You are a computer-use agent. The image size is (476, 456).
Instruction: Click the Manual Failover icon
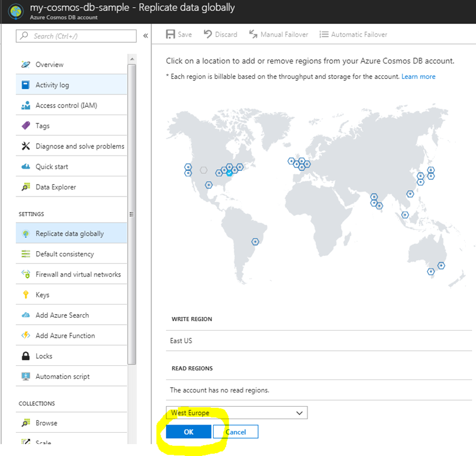point(253,34)
